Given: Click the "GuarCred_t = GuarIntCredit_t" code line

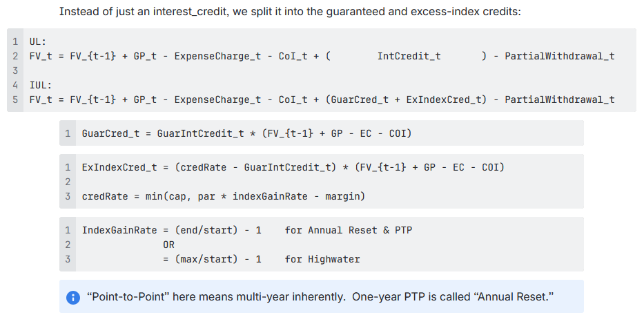Looking at the screenshot, I should [246, 133].
